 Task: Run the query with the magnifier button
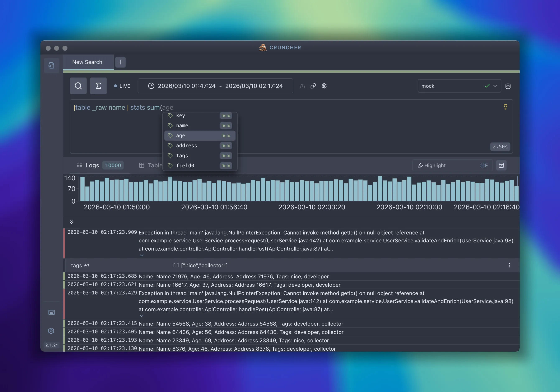[x=78, y=86]
